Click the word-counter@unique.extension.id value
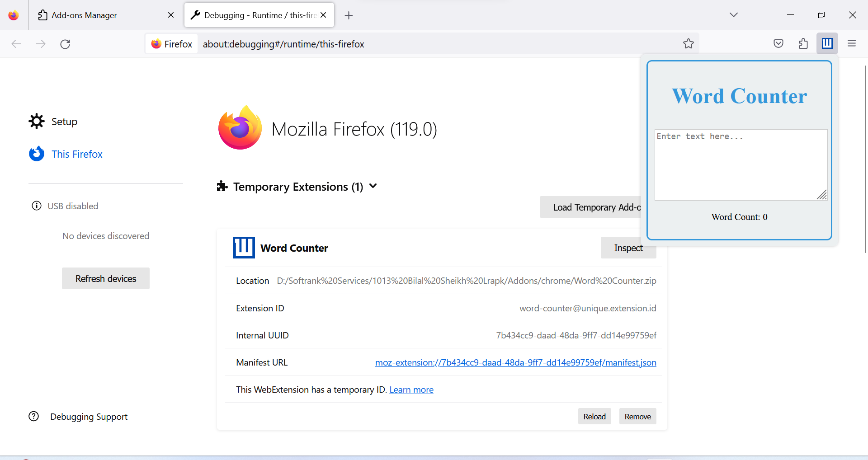Screen dimensions: 868x460 [x=588, y=308]
